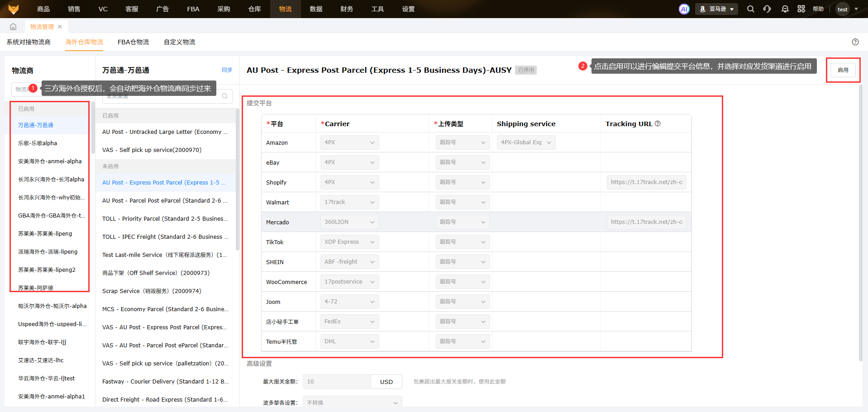
Task: Expand the 亚马逊 platform selector
Action: click(x=716, y=9)
